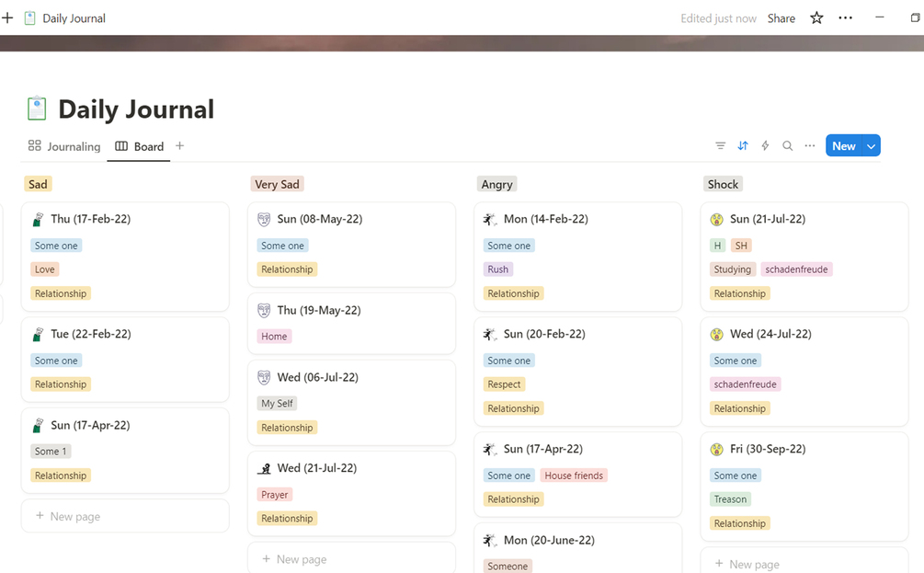Click the Love tag on the Thu (17-Feb-22) card
Viewport: 924px width, 573px height.
[44, 269]
